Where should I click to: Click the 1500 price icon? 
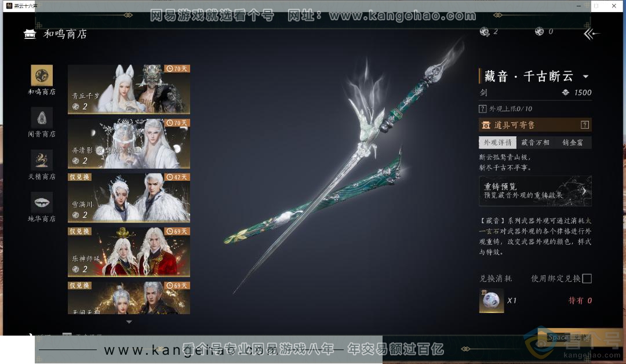pyautogui.click(x=565, y=93)
